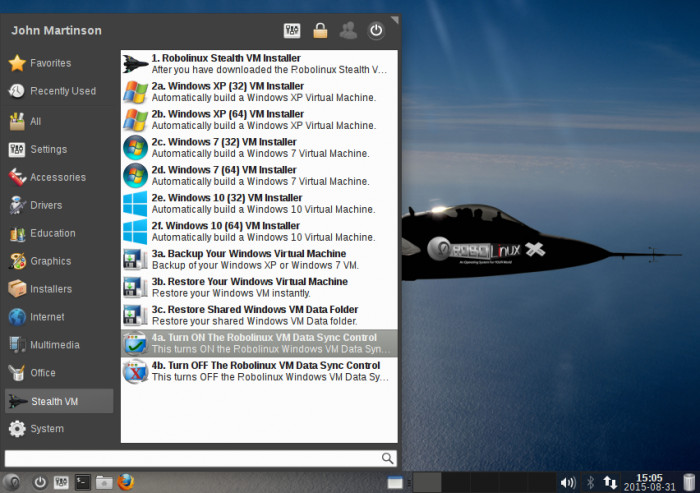Viewport: 700px width, 493px height.
Task: Open the System category
Action: (58, 429)
